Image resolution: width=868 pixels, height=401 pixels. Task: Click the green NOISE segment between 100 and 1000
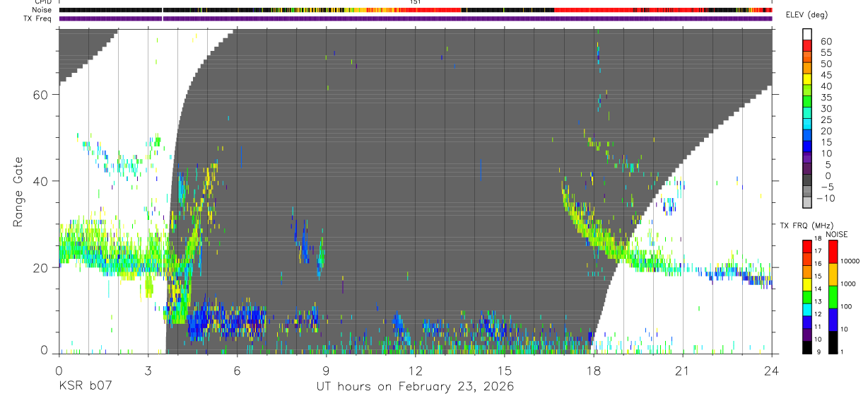pyautogui.click(x=833, y=296)
